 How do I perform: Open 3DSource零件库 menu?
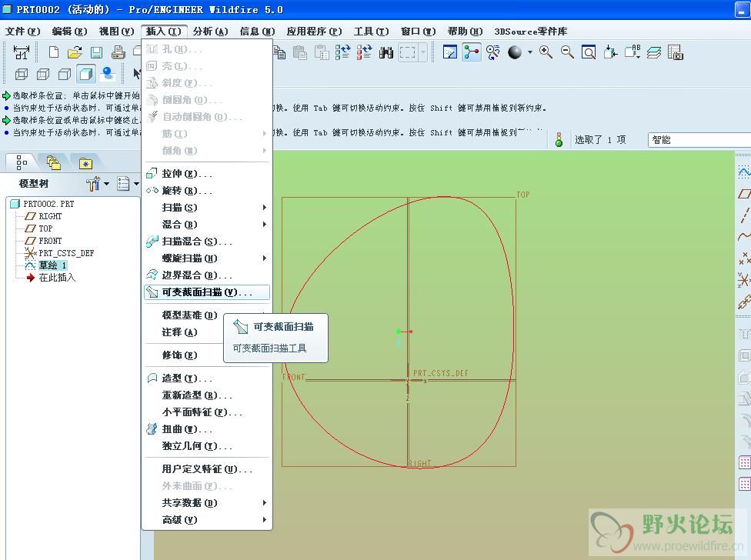(531, 31)
